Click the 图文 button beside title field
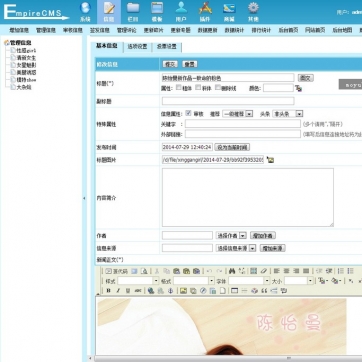Image resolution: width=362 pixels, height=362 pixels. coord(305,78)
